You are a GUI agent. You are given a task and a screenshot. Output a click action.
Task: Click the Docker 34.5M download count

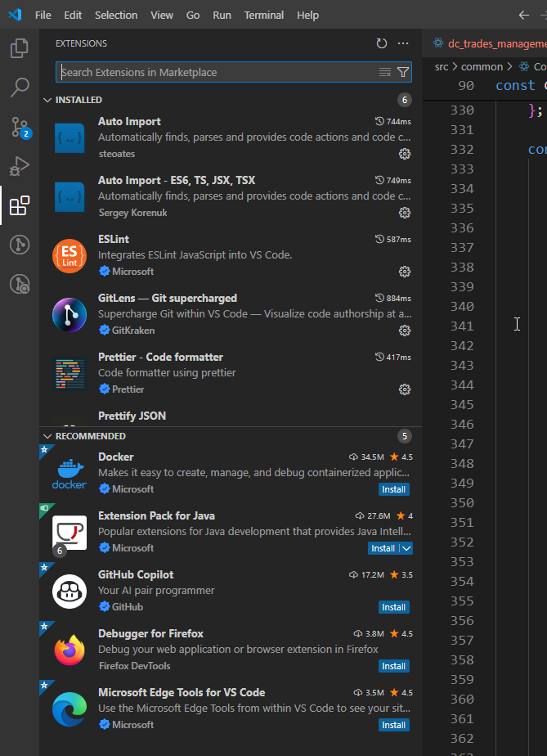pyautogui.click(x=366, y=457)
